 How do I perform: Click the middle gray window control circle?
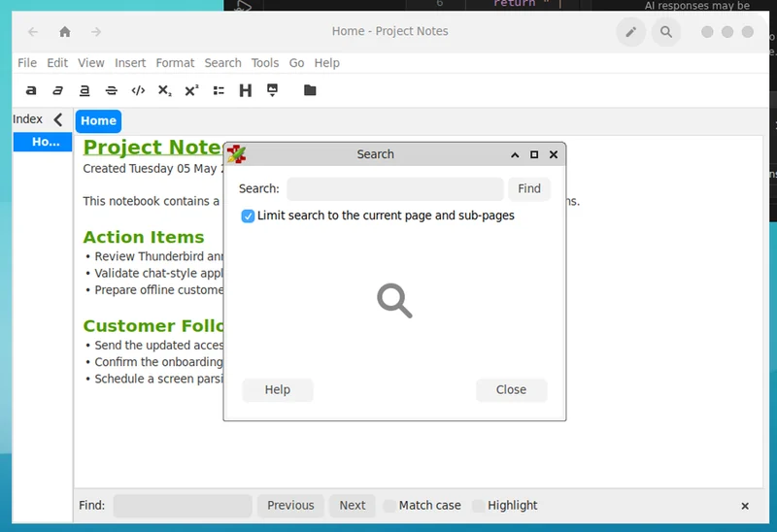coord(727,32)
